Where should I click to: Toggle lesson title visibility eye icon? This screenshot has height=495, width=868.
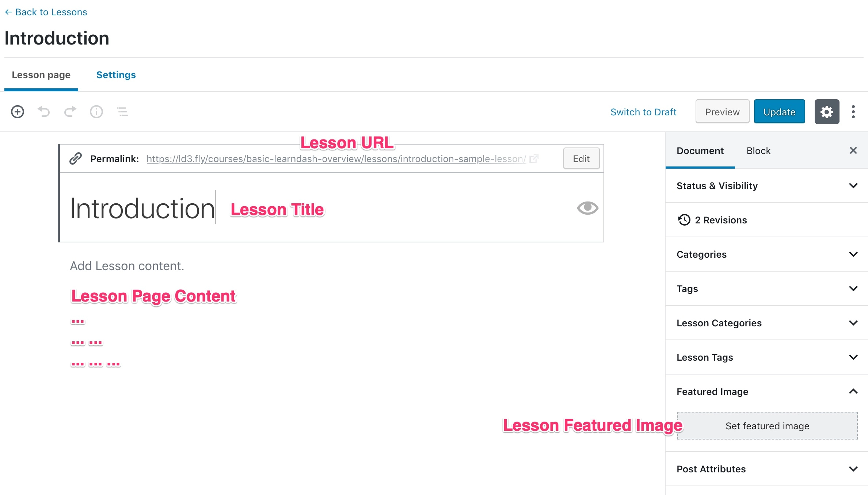[x=588, y=208]
